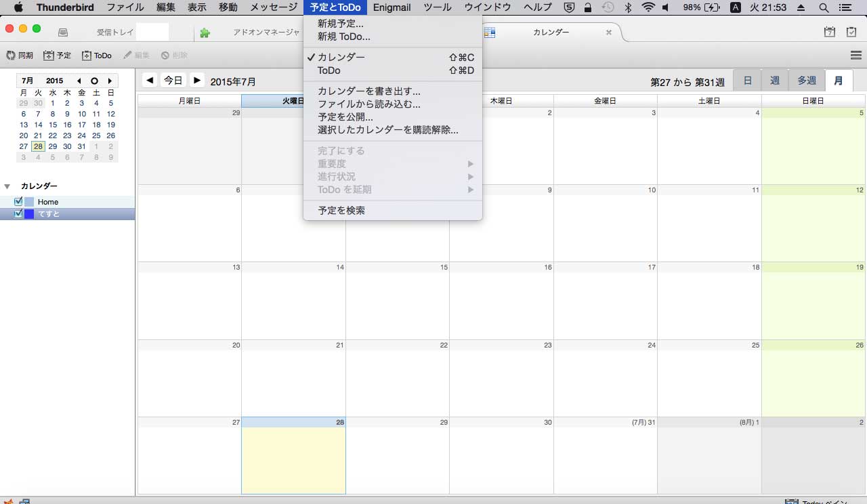Uncheck the てすと calendar checkbox
The width and height of the screenshot is (867, 504).
coord(18,213)
